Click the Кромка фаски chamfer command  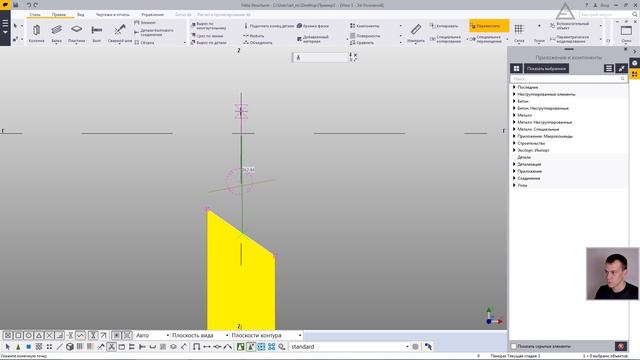(313, 26)
